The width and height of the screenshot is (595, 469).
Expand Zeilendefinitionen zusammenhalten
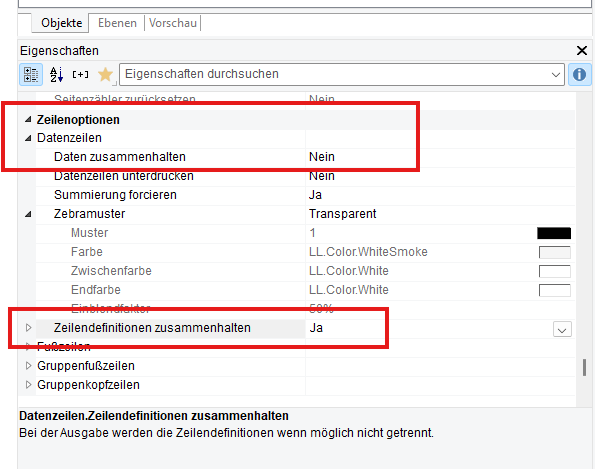click(x=28, y=327)
